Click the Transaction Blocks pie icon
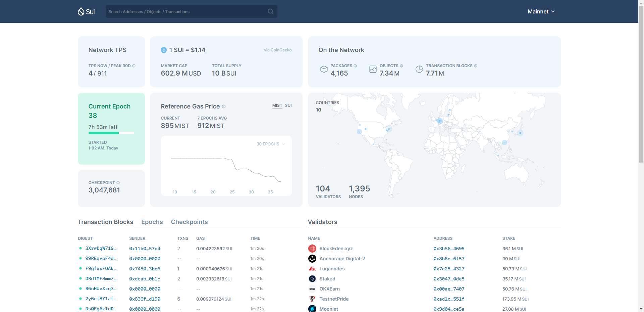Viewport: 644px width, 312px height. coord(419,69)
